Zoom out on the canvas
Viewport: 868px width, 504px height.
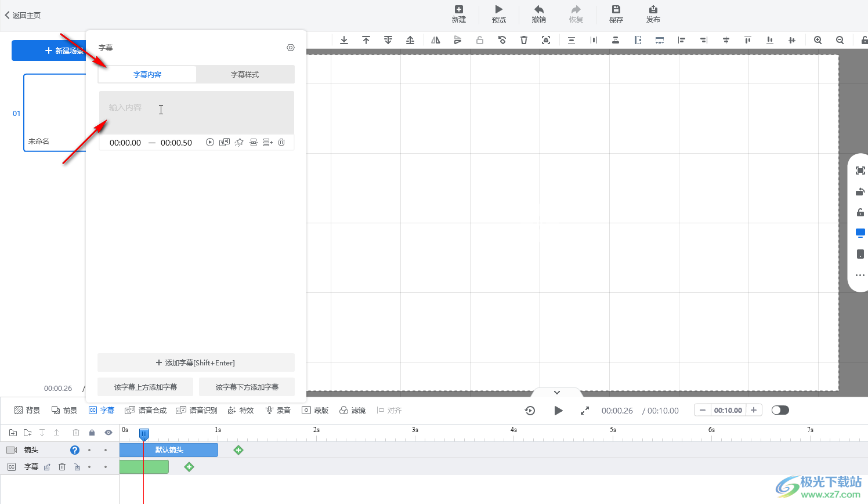pyautogui.click(x=840, y=40)
